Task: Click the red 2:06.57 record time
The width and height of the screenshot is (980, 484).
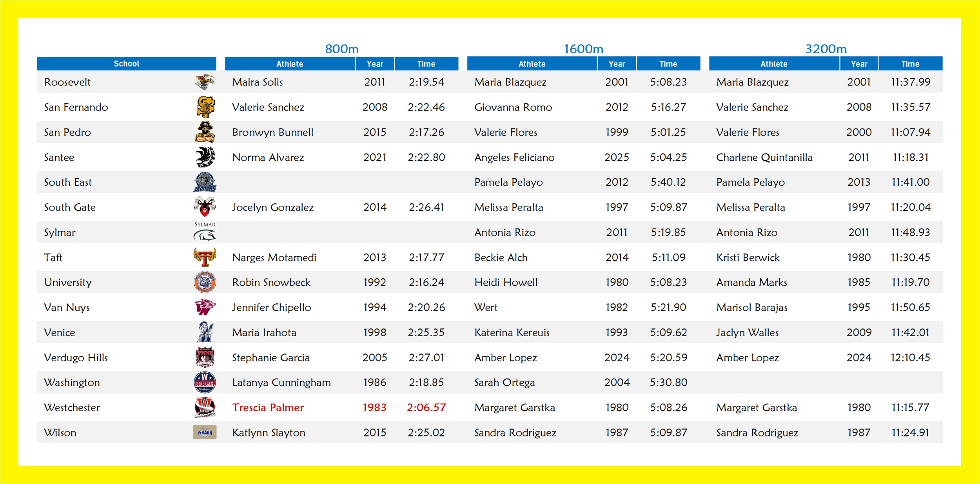Action: 426,408
